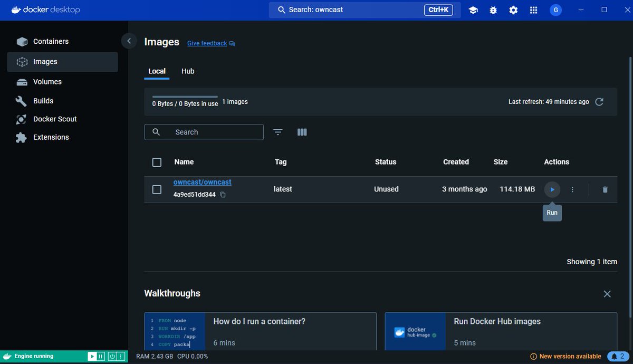The height and width of the screenshot is (364, 633).
Task: Open the Learning center graduation cap icon
Action: [473, 10]
